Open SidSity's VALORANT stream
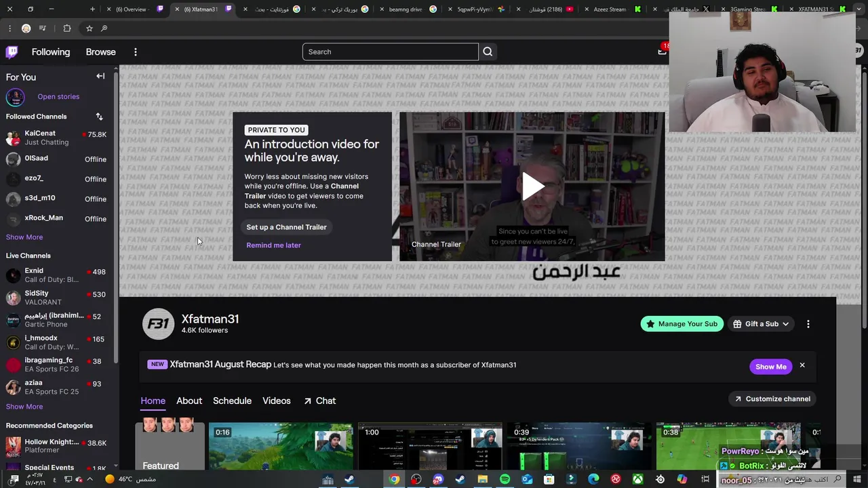The height and width of the screenshot is (488, 868). pyautogui.click(x=57, y=298)
